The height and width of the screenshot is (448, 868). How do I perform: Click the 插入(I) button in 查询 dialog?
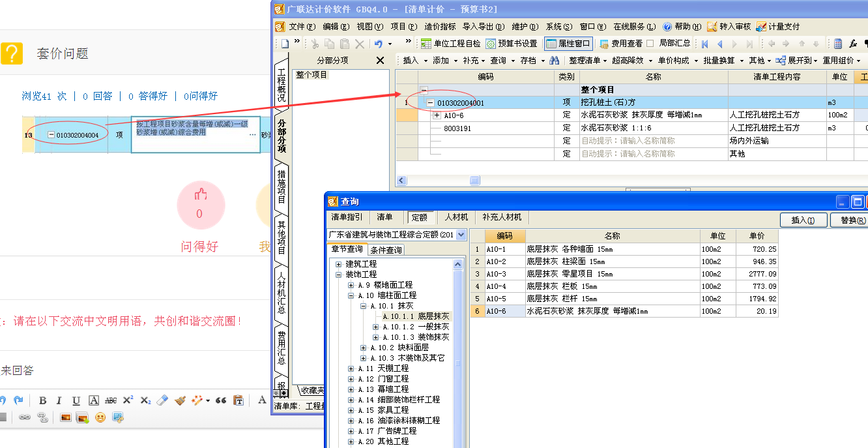803,220
